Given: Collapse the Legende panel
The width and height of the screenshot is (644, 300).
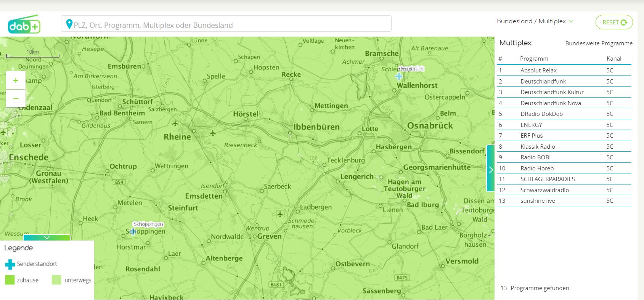Looking at the screenshot, I should [47, 237].
